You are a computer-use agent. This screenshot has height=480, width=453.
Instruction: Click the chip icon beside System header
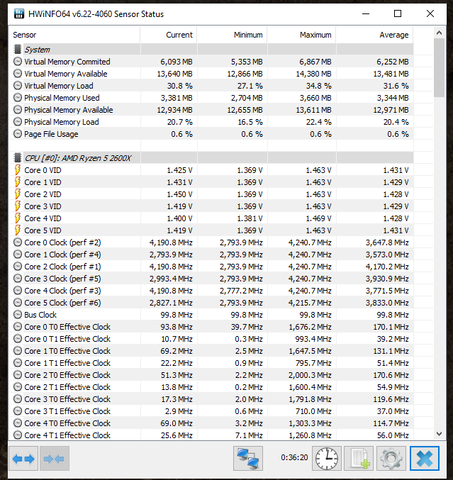tap(17, 49)
